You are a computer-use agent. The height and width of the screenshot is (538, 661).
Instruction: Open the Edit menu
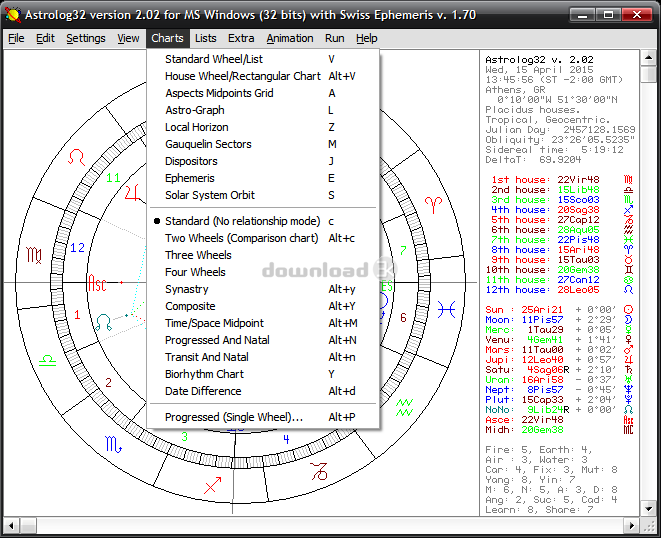45,38
